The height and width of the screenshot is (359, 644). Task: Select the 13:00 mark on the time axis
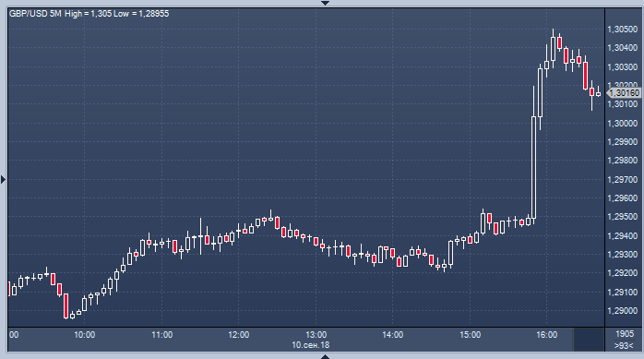pos(316,335)
